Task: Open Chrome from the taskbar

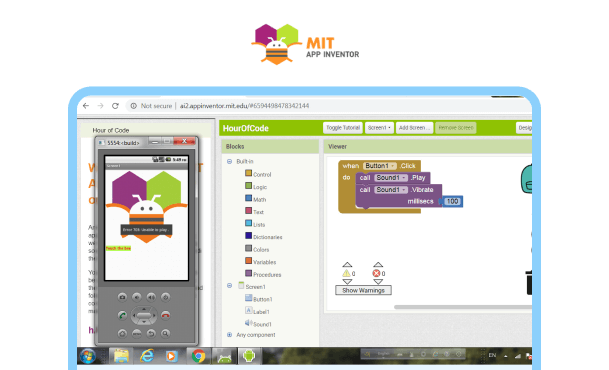Action: coord(198,356)
